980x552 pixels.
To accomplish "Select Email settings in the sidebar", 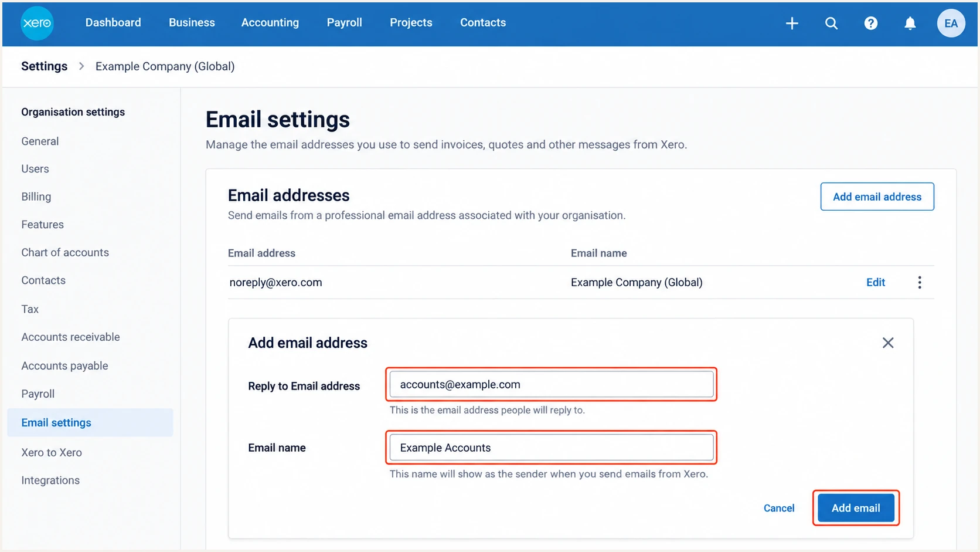I will 90,422.
